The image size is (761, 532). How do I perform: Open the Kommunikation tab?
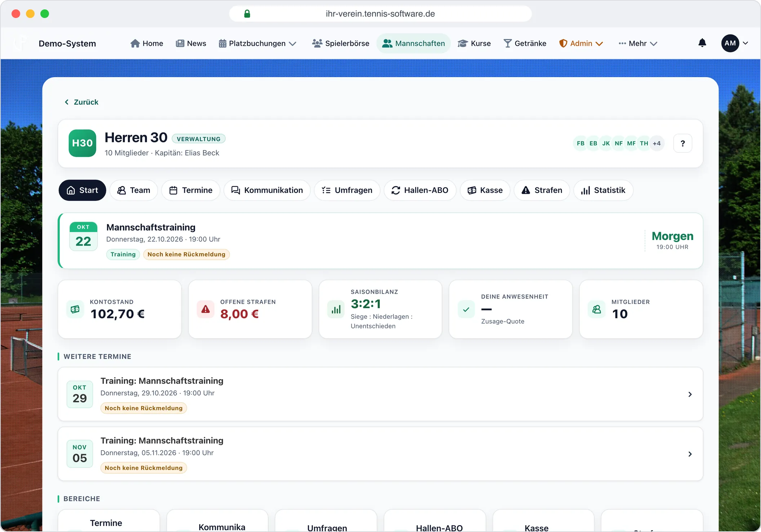tap(267, 190)
